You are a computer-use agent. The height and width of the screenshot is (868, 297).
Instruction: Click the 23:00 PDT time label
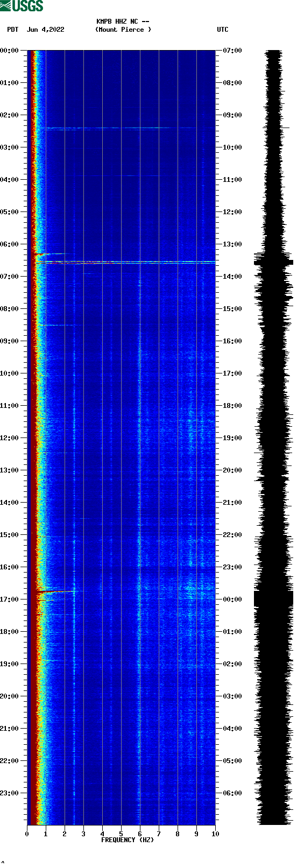(9, 793)
